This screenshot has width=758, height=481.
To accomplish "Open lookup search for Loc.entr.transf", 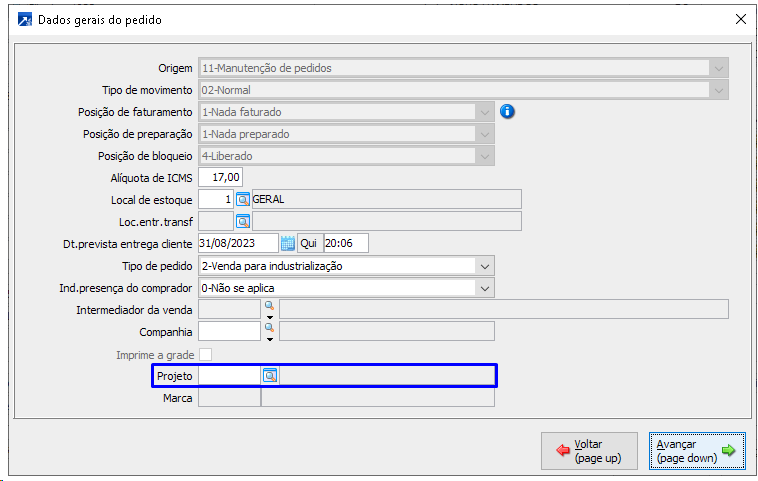I will (243, 221).
